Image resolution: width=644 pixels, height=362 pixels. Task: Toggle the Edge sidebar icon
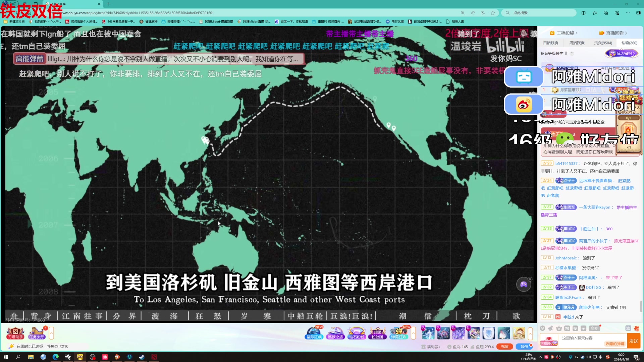tap(638, 13)
